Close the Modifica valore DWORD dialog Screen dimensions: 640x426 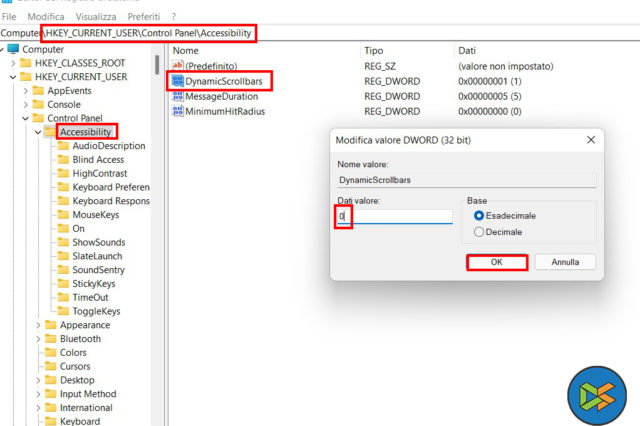click(591, 140)
